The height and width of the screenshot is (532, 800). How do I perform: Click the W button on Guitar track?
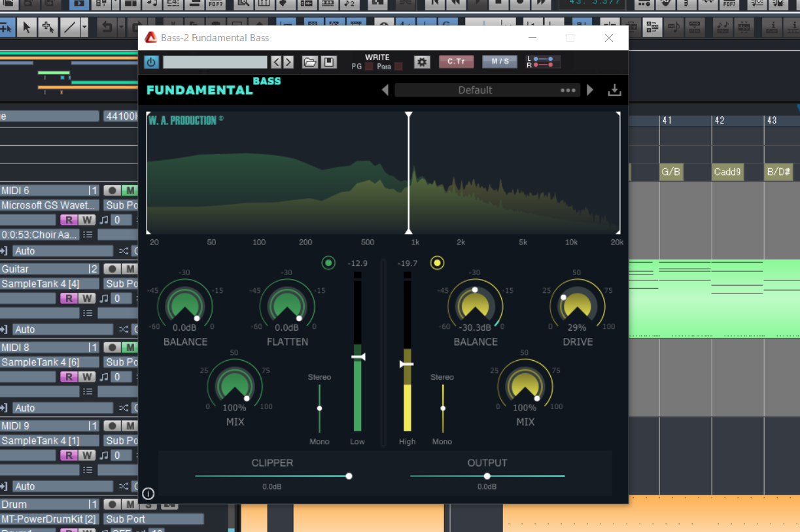click(87, 299)
